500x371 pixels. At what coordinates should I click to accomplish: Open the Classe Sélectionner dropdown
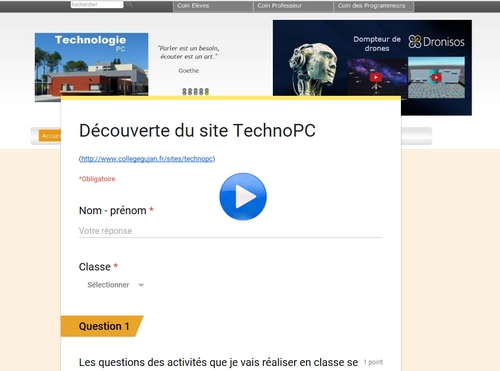(115, 285)
